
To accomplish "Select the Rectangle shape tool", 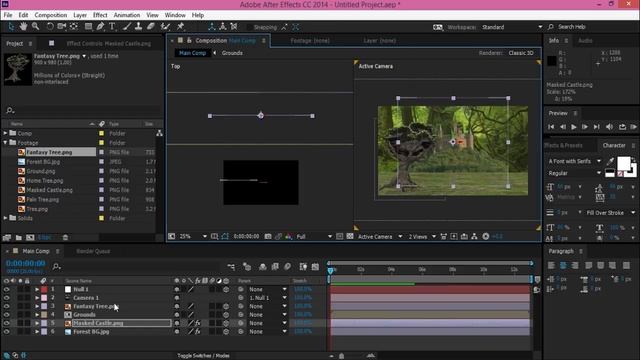I will tap(88, 27).
